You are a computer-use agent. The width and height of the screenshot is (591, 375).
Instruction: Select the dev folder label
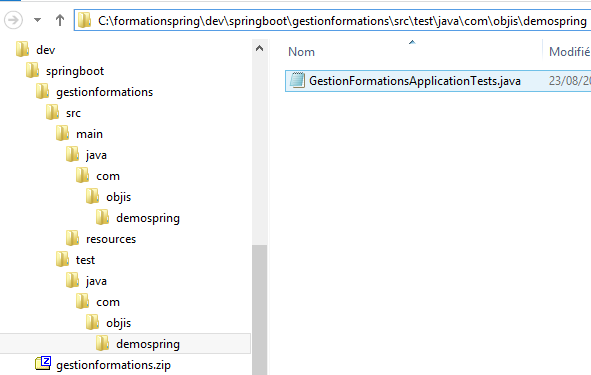(46, 50)
